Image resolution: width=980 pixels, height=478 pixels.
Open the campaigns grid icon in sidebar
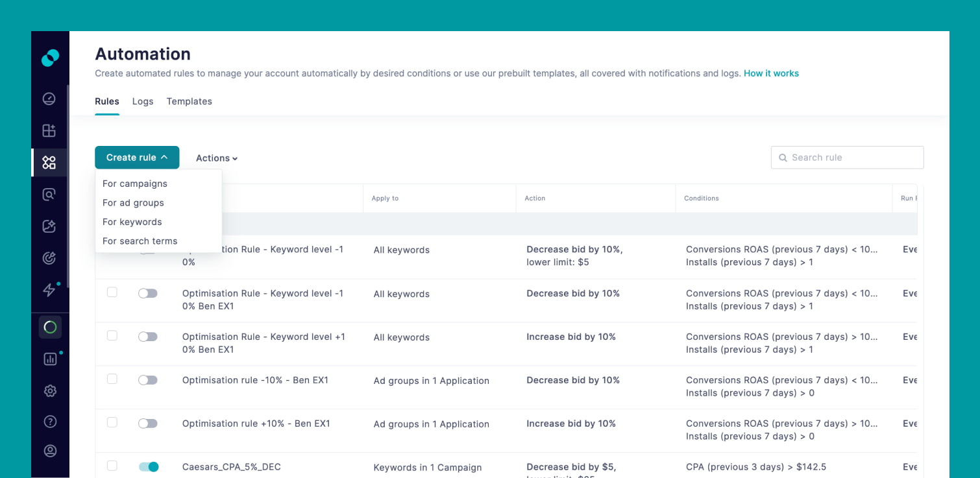[x=49, y=130]
